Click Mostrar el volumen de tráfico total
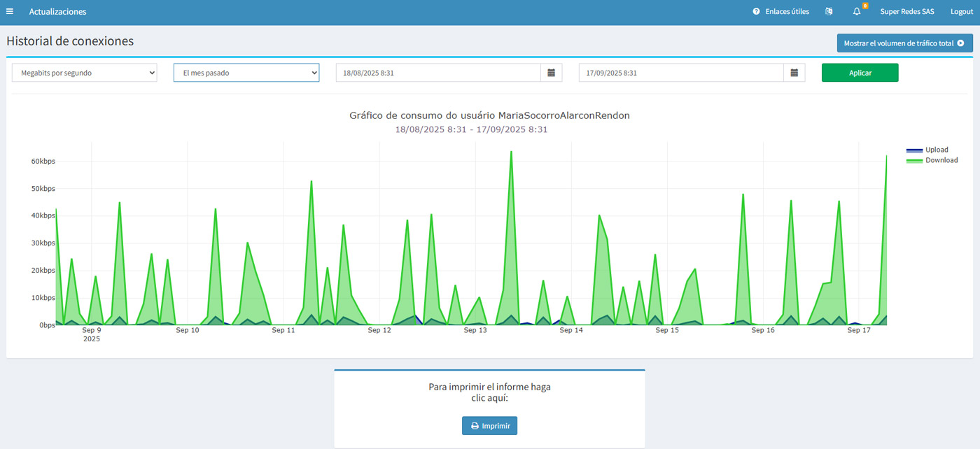Viewport: 980px width, 449px height. (x=904, y=43)
